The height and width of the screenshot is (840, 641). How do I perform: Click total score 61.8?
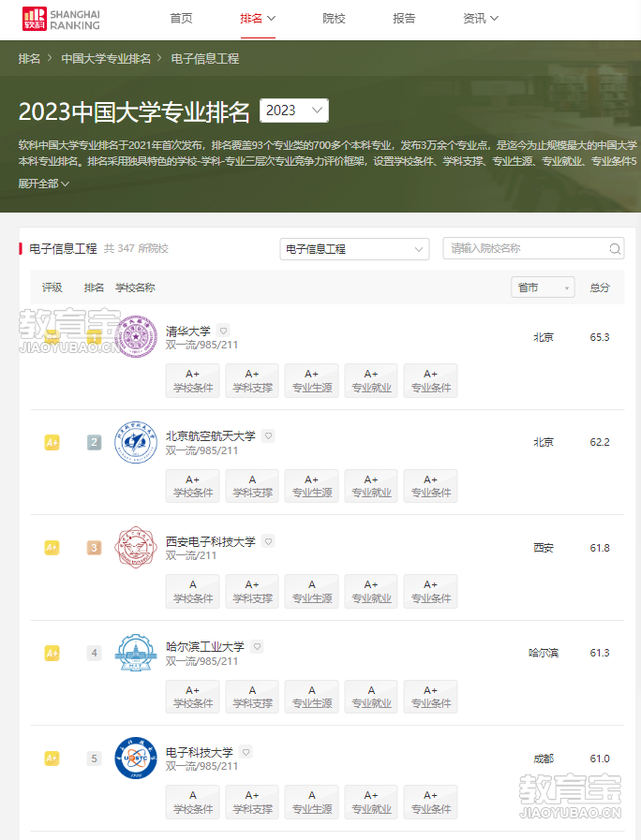(x=600, y=548)
